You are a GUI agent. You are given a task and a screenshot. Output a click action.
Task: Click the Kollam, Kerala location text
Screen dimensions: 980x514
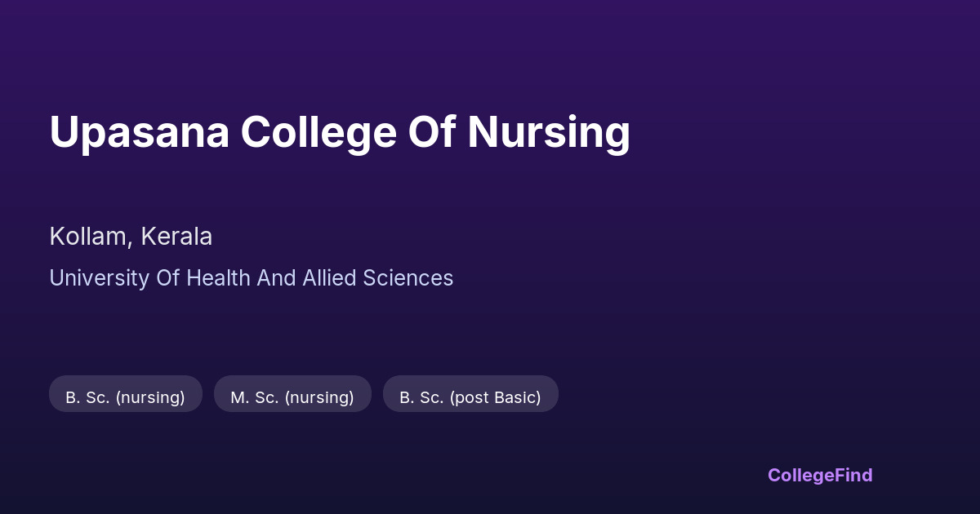pos(131,237)
